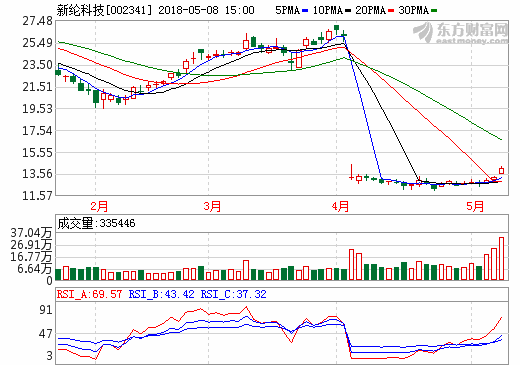Click the 11.57 price axis label

click(37, 196)
